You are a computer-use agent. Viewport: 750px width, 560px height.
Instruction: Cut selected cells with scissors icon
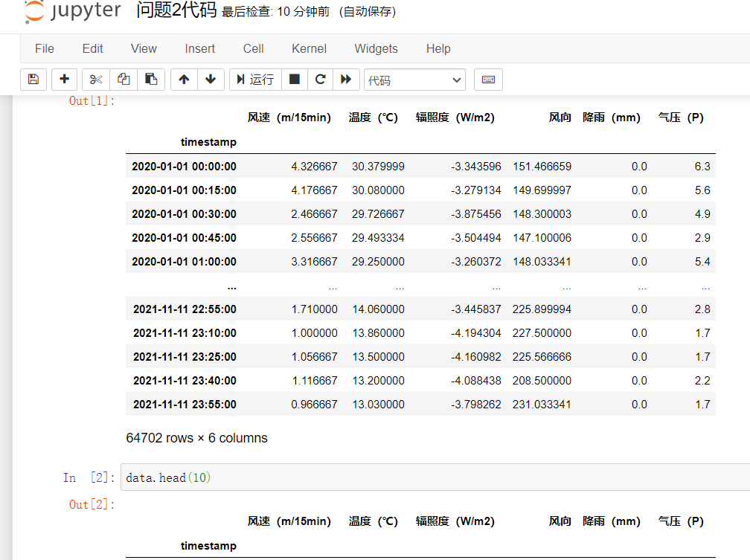[x=96, y=80]
